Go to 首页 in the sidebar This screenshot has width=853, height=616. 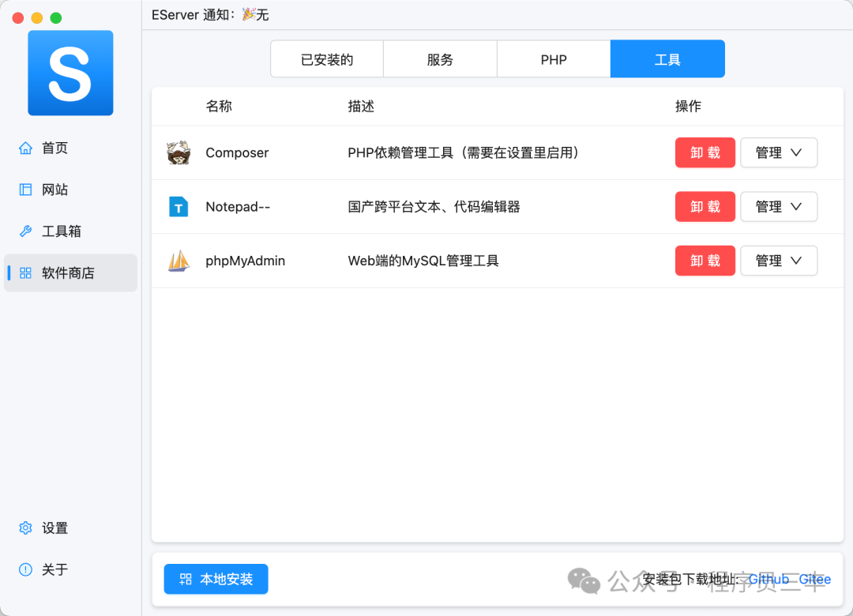coord(70,148)
